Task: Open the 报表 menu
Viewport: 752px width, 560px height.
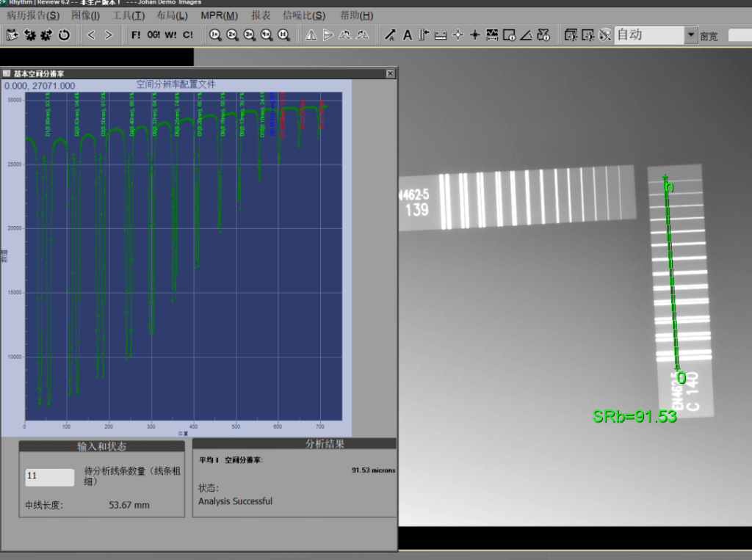Action: (x=261, y=15)
